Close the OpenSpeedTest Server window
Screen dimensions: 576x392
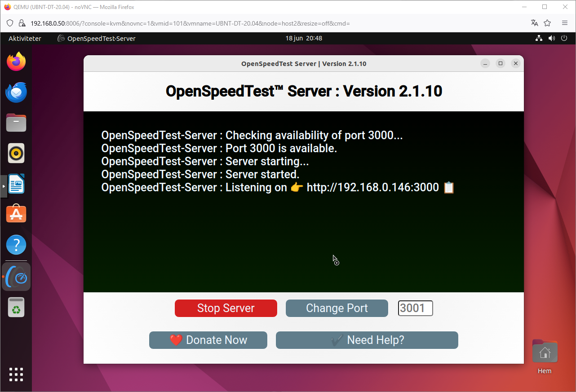(x=516, y=64)
